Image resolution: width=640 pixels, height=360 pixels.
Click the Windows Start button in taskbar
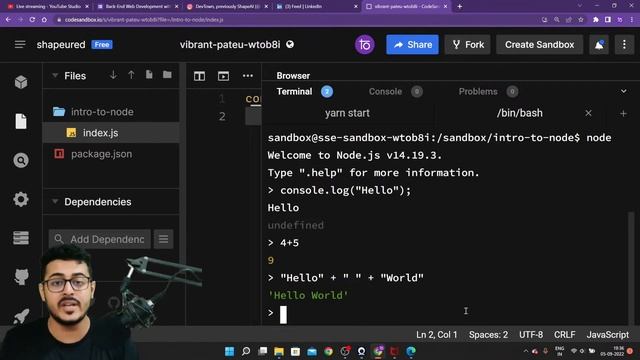(x=229, y=351)
